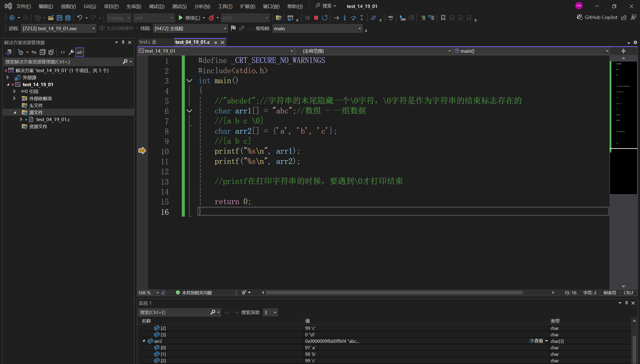
Task: Click the 继续(C) continue button
Action: (x=189, y=18)
